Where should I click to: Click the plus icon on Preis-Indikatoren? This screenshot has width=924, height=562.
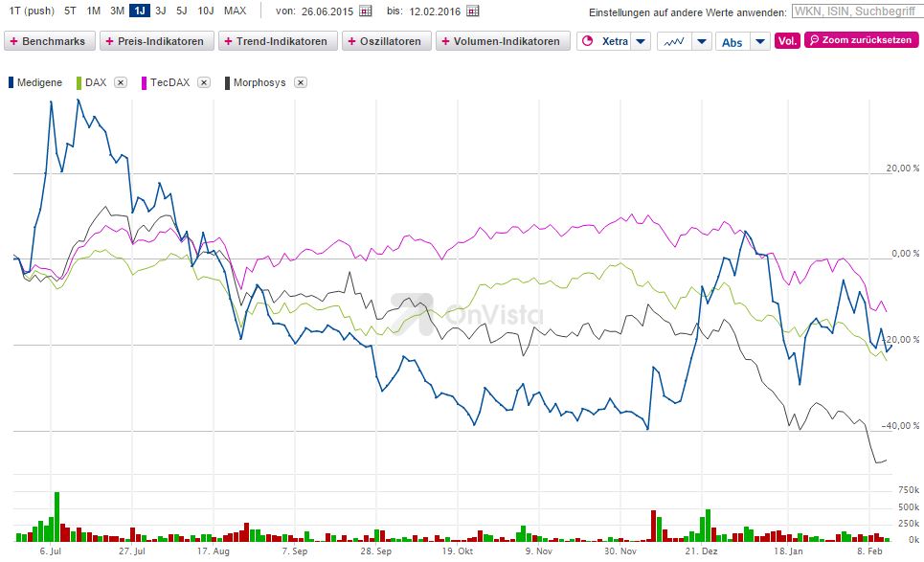pyautogui.click(x=109, y=41)
